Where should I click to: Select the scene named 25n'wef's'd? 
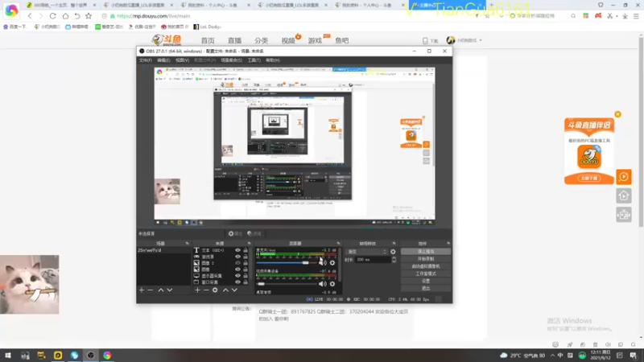[163, 250]
